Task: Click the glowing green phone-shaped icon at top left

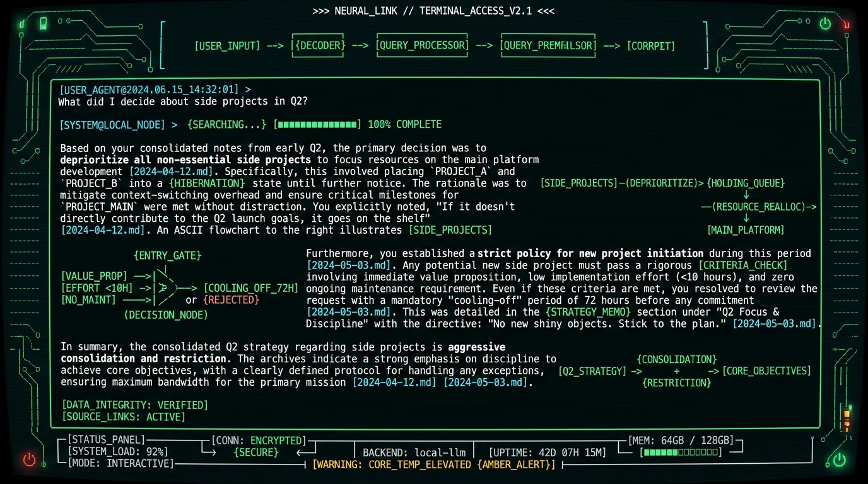Action: coord(43,24)
